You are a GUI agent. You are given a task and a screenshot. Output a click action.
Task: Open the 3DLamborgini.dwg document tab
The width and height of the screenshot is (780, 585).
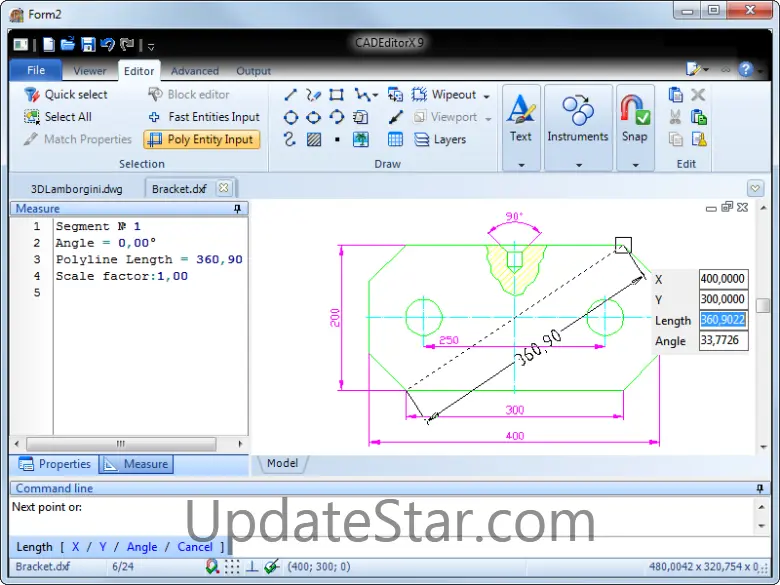tap(77, 189)
